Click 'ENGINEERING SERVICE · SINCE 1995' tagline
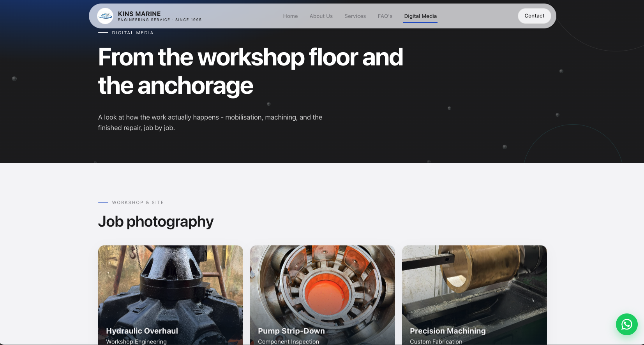This screenshot has width=644, height=345. pyautogui.click(x=160, y=20)
